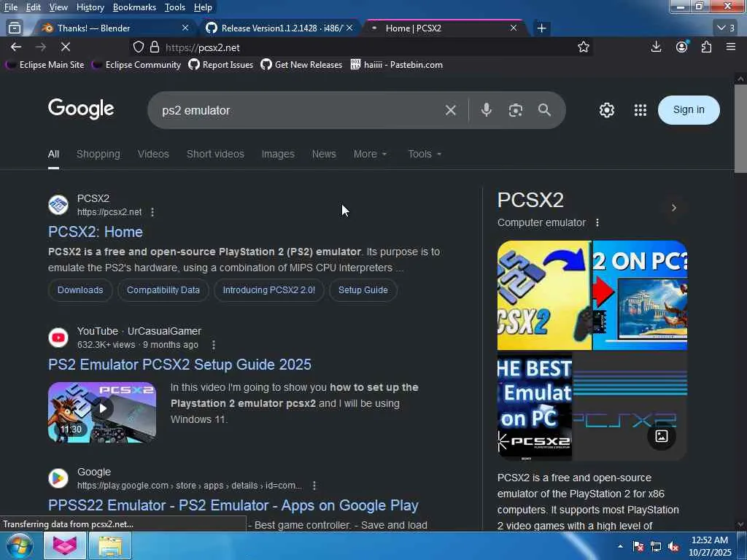The width and height of the screenshot is (747, 560).
Task: Click the Downloads sitelink chip
Action: coord(80,290)
